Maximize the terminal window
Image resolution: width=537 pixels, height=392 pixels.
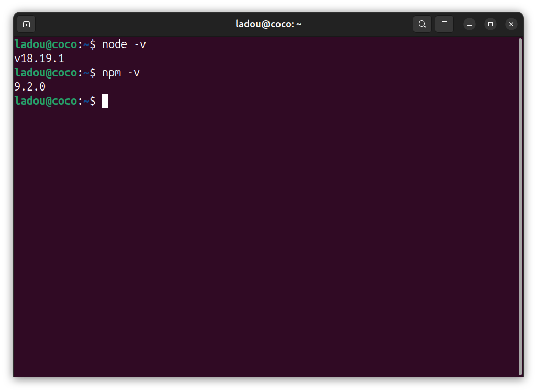[490, 24]
